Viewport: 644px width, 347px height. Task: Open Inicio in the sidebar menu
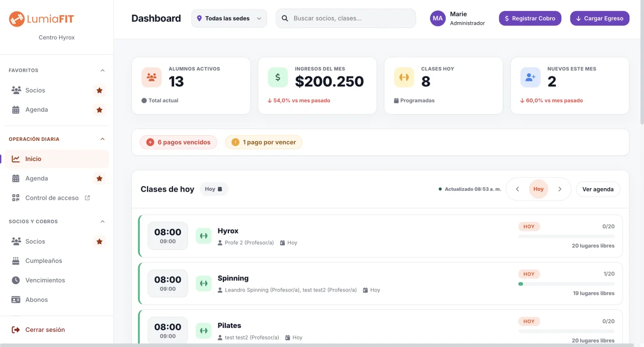coord(57,159)
